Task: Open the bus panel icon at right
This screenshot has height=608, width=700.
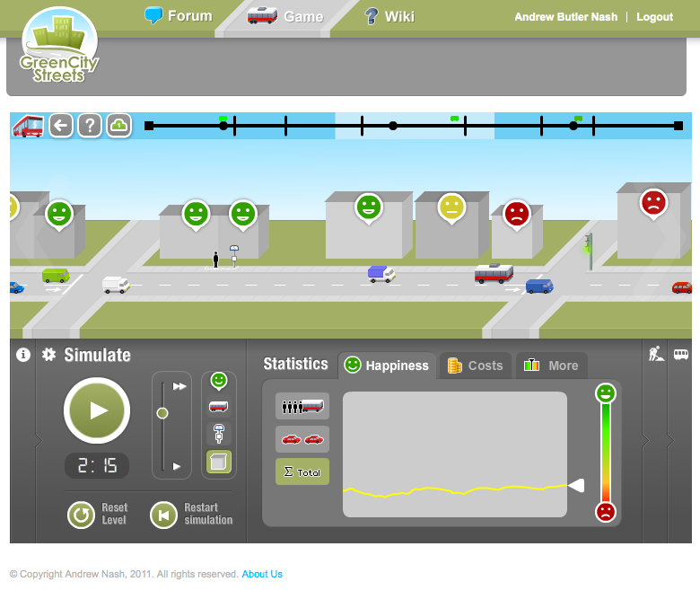Action: tap(681, 354)
